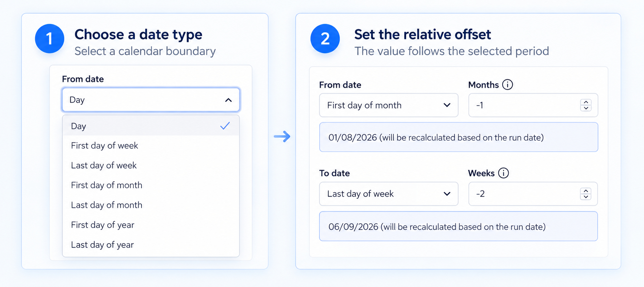The width and height of the screenshot is (644, 287).
Task: Open the Last day of week dropdown
Action: pos(389,194)
